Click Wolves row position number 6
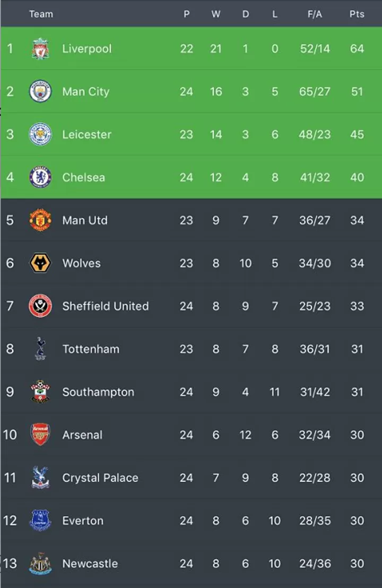Image resolution: width=382 pixels, height=588 pixels. click(10, 263)
